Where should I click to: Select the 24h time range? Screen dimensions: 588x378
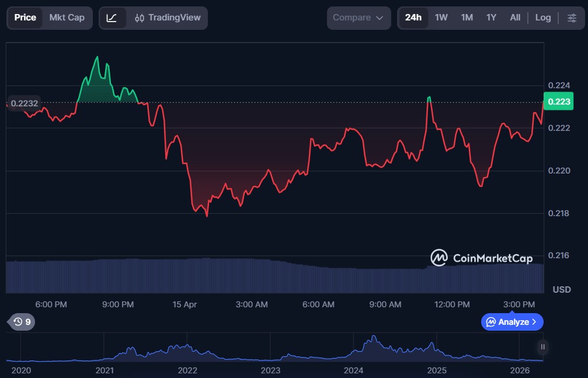[413, 18]
